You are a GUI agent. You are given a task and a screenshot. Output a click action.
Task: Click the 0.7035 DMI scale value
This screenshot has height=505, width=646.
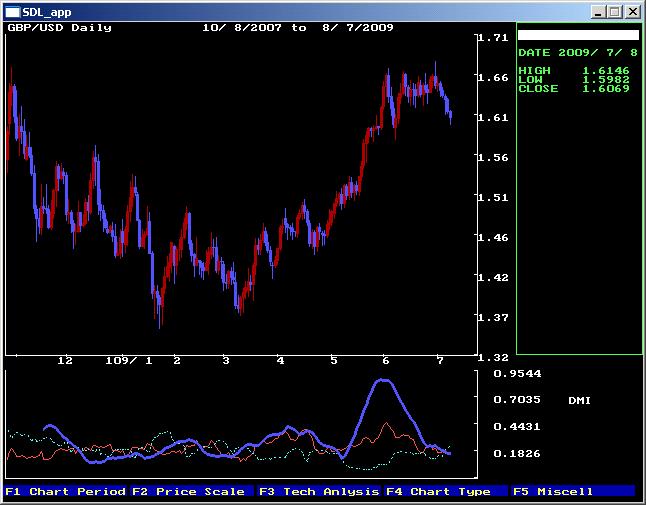[x=517, y=400]
